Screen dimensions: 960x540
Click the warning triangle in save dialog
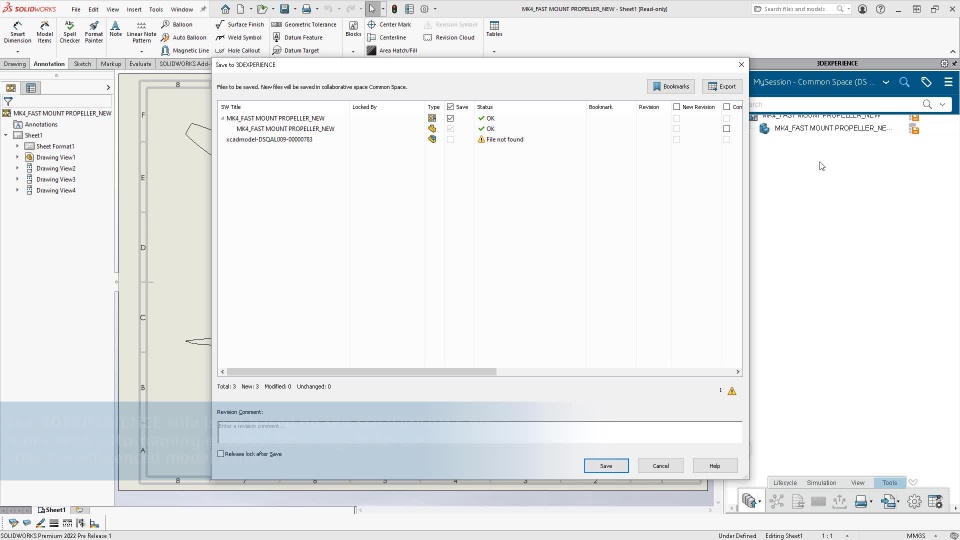point(732,391)
